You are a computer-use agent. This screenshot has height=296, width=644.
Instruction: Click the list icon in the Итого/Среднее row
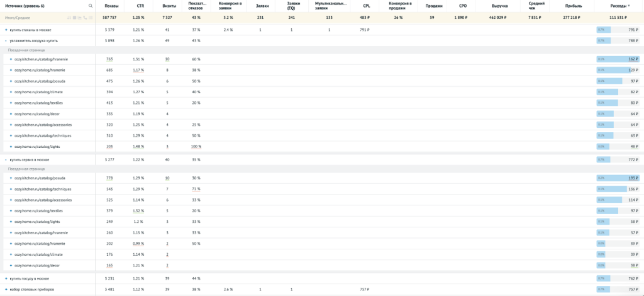pos(91,18)
